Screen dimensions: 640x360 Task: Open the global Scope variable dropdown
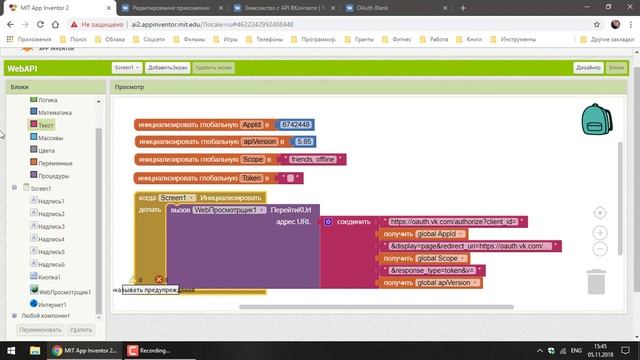442,258
